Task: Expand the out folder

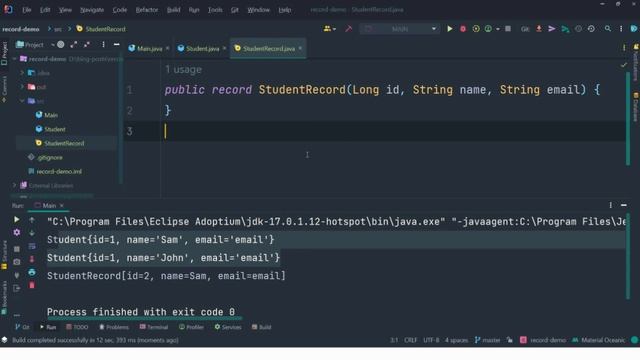Action: click(x=22, y=87)
